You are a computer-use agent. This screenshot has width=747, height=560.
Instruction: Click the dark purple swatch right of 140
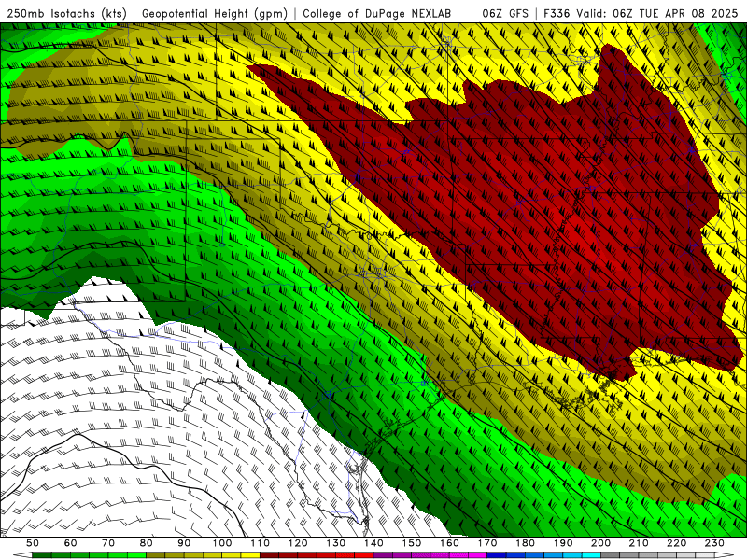(x=383, y=555)
